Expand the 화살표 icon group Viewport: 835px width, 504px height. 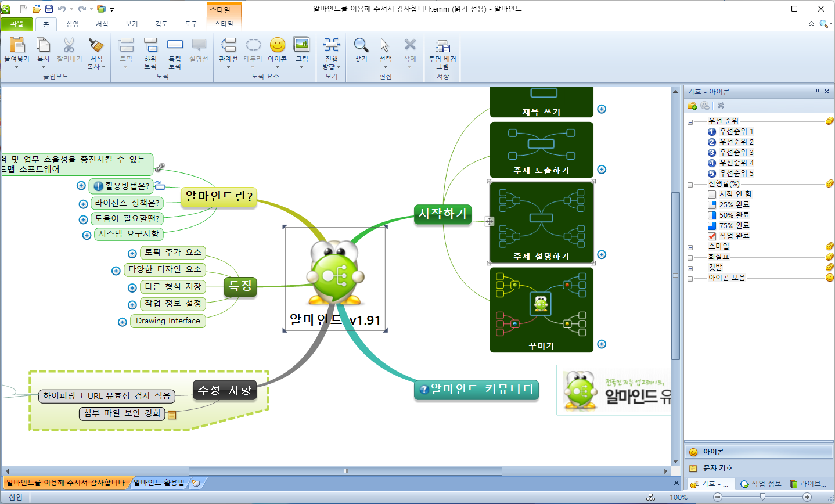tap(690, 258)
